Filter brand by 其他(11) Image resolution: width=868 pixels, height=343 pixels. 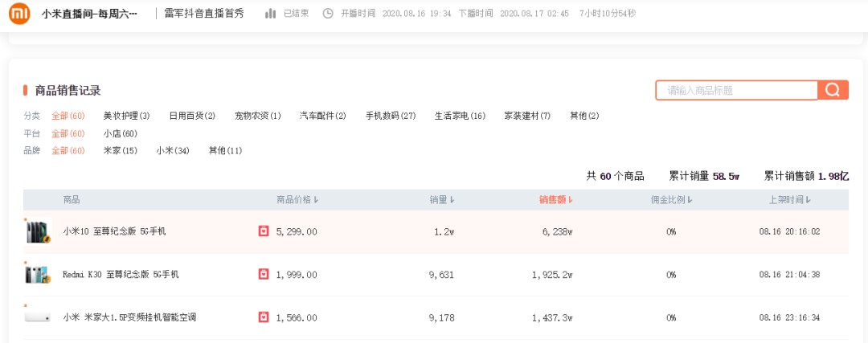[x=225, y=150]
